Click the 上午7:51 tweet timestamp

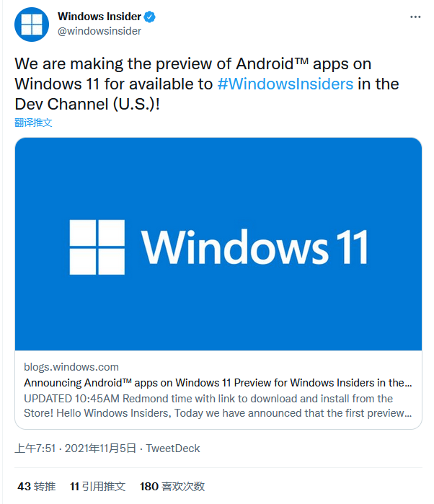click(x=35, y=448)
